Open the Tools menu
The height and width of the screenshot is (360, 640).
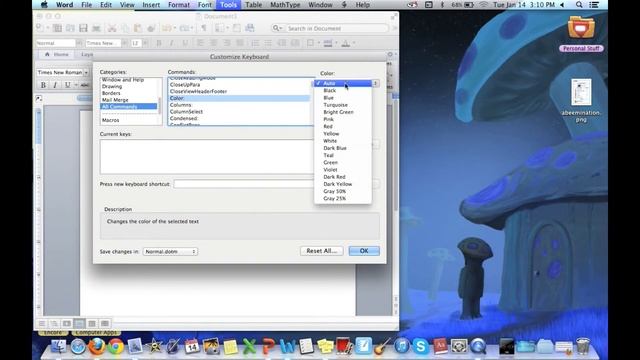pyautogui.click(x=228, y=5)
